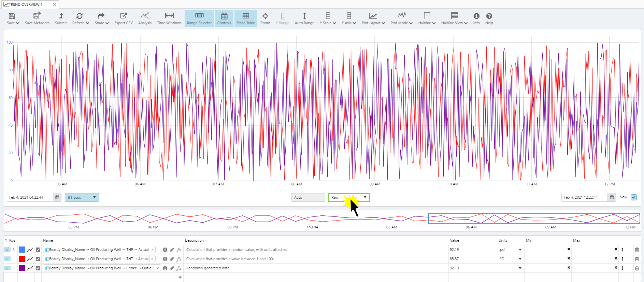
Task: Activate Auto Range for the chart
Action: pyautogui.click(x=304, y=18)
